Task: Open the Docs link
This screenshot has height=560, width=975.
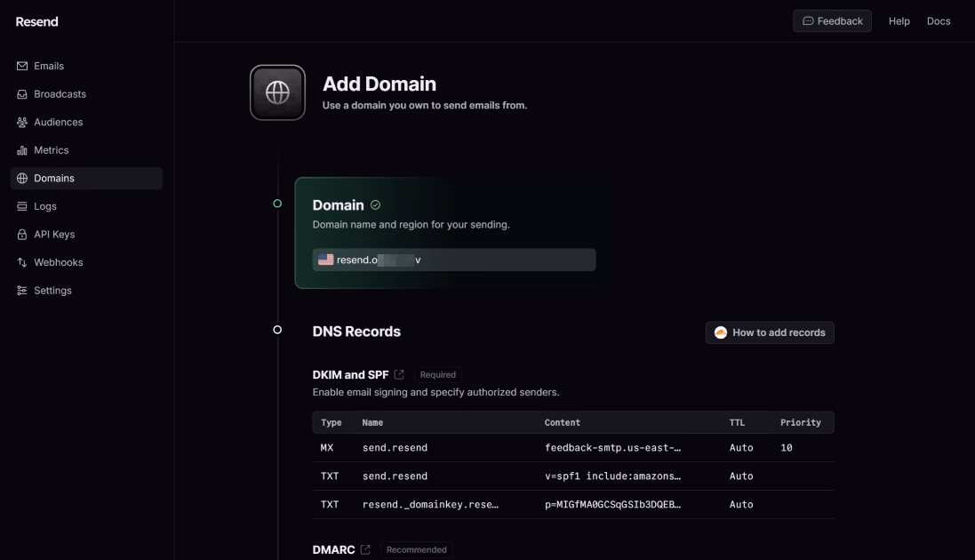Action: [939, 21]
